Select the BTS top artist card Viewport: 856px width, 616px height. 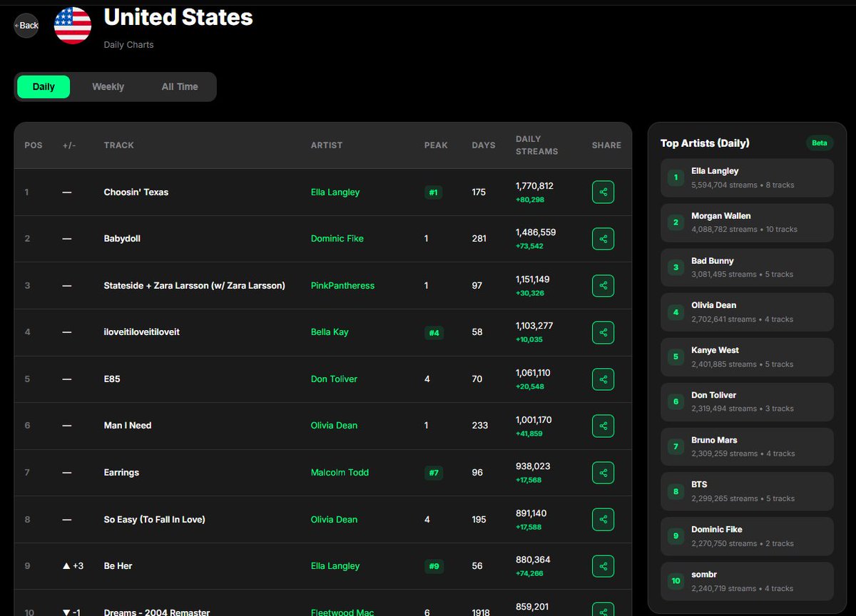click(747, 491)
